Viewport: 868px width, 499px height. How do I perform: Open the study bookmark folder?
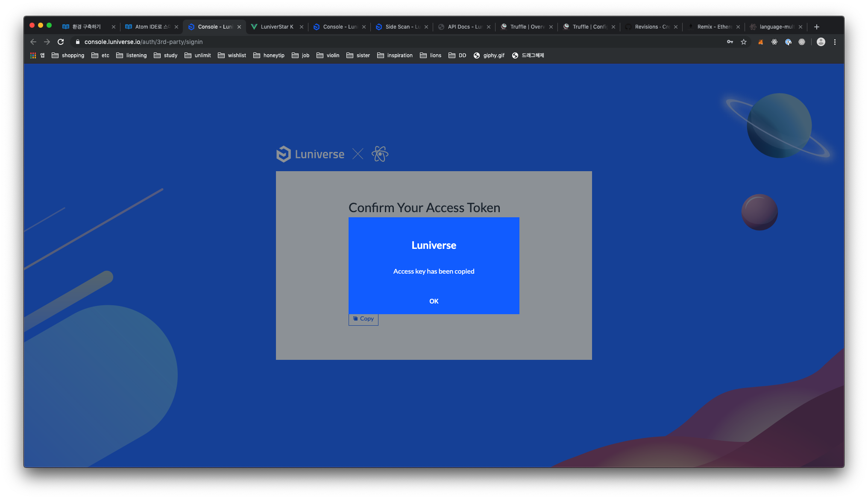[166, 55]
